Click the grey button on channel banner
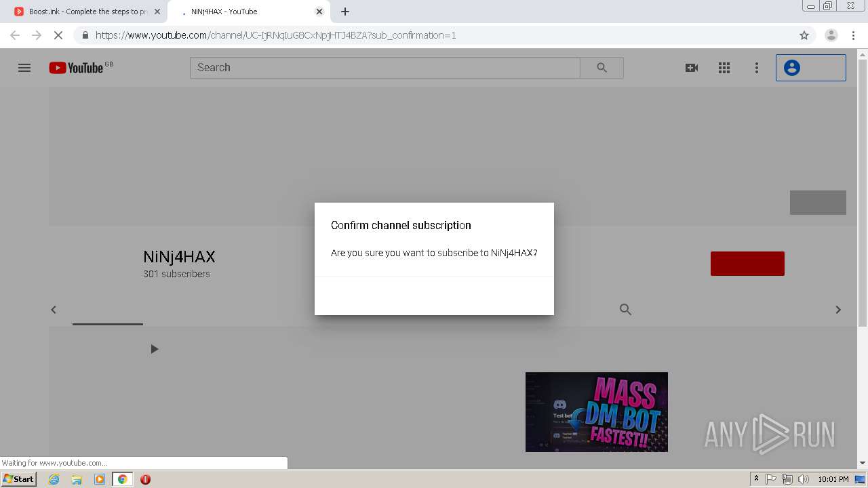The width and height of the screenshot is (868, 488). click(818, 203)
